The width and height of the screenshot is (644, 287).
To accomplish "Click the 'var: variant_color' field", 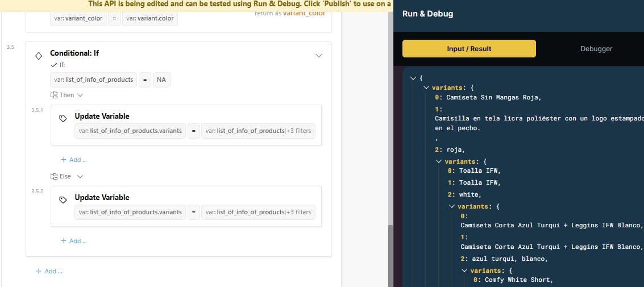I will [x=78, y=19].
